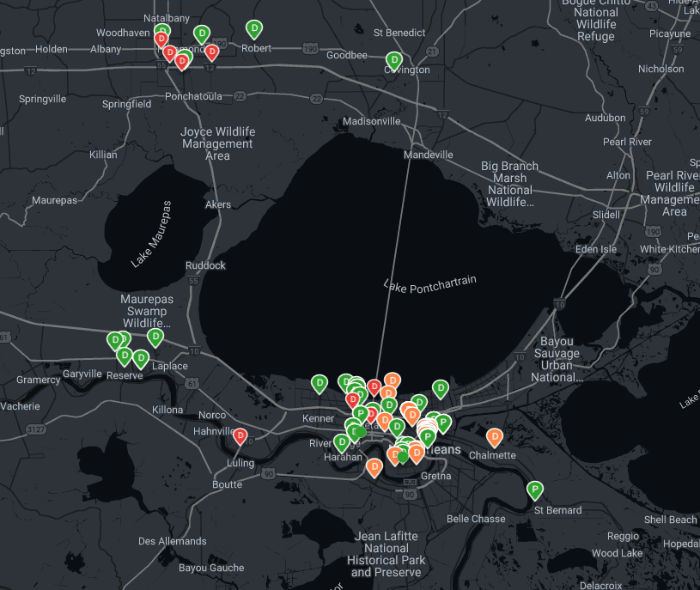Click the Mandeville town label
The image size is (700, 590).
click(429, 155)
